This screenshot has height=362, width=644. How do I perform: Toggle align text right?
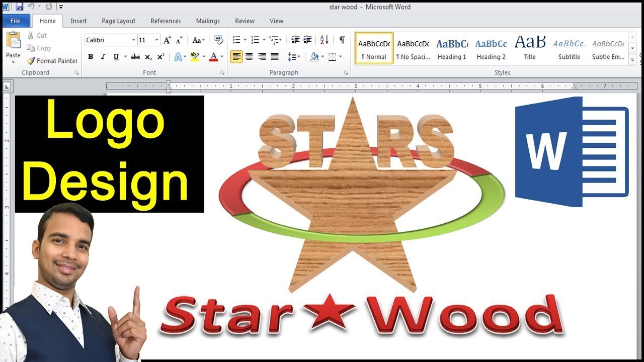[x=262, y=57]
